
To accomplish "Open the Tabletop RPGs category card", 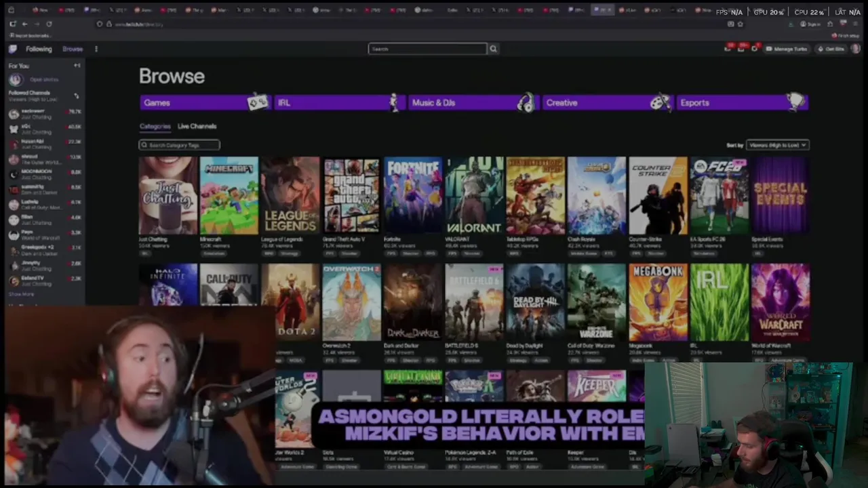I will coord(535,196).
